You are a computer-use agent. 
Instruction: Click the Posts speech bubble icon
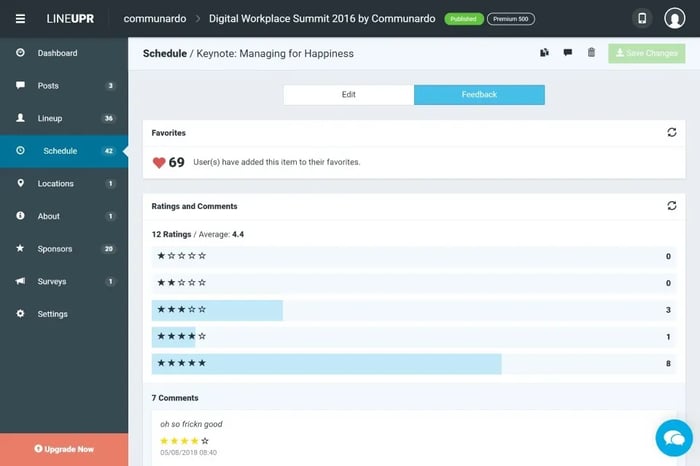coord(20,85)
